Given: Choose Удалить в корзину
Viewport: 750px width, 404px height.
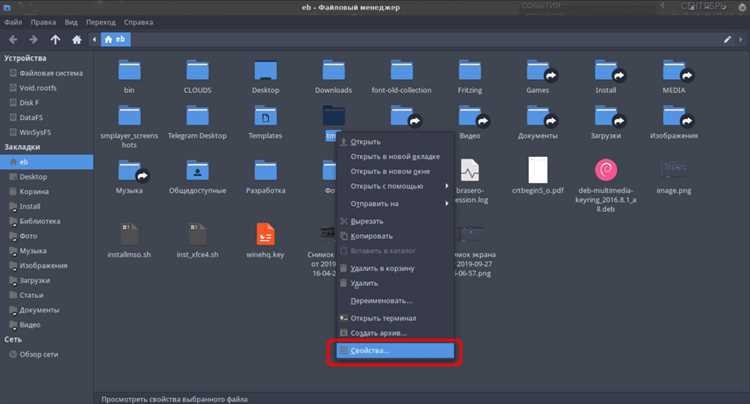Looking at the screenshot, I should click(395, 268).
